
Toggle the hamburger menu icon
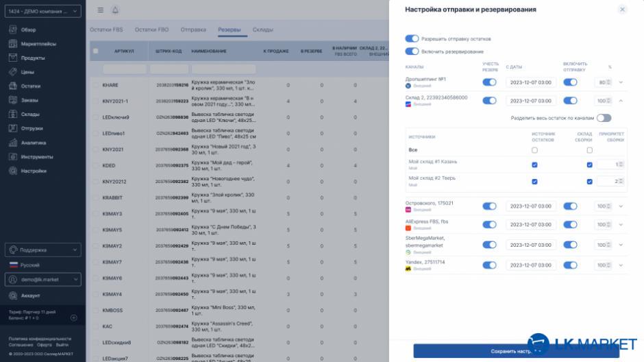tap(100, 9)
